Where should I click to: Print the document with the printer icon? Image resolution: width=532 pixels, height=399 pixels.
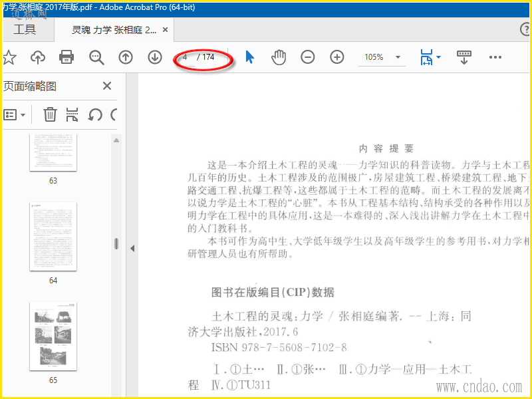[66, 57]
